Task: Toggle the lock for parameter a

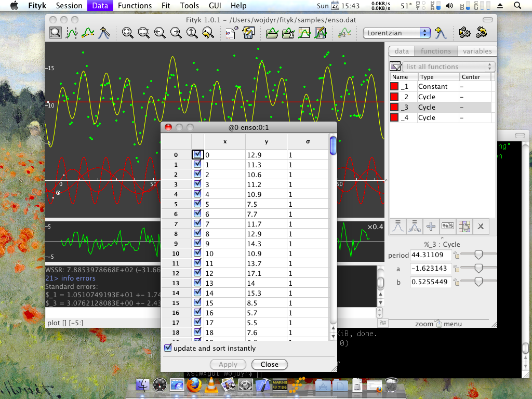Action: point(456,269)
